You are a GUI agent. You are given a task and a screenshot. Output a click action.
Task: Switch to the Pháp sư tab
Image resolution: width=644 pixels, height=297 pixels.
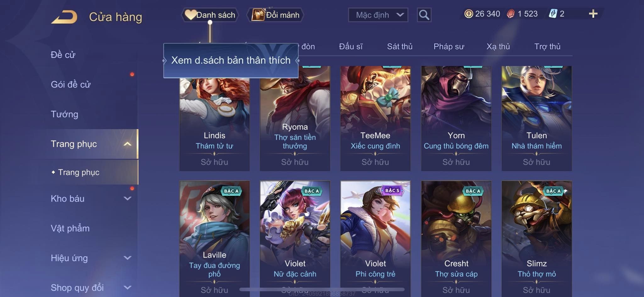pos(449,46)
